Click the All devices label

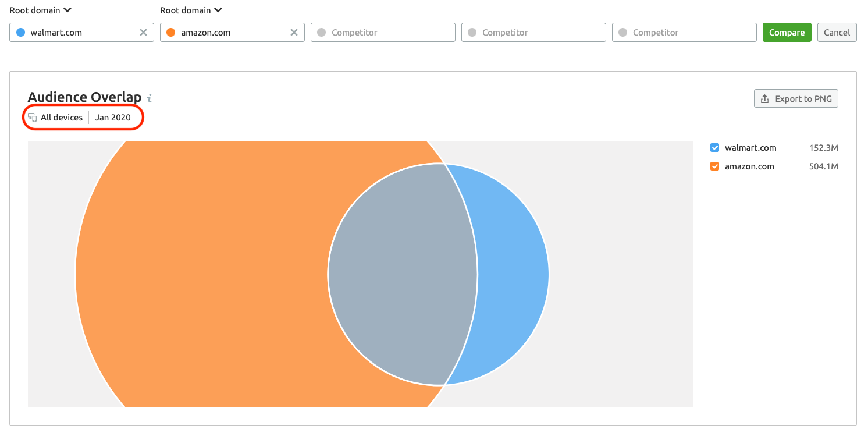click(62, 118)
